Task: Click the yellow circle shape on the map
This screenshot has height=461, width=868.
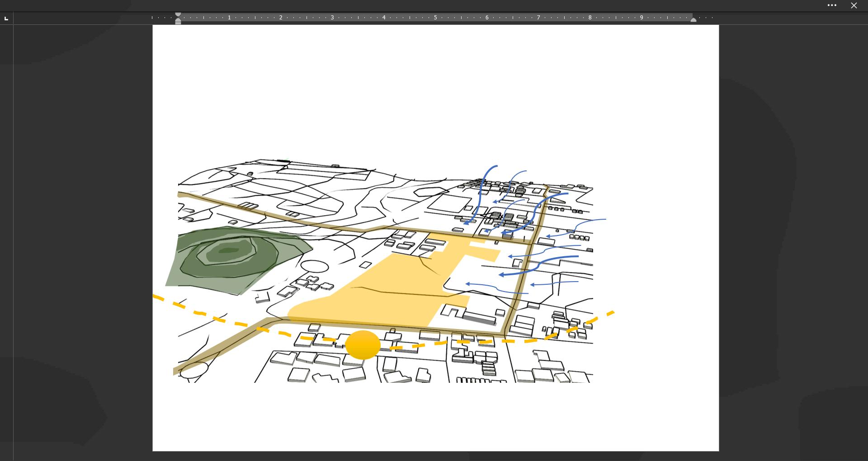Action: 363,345
